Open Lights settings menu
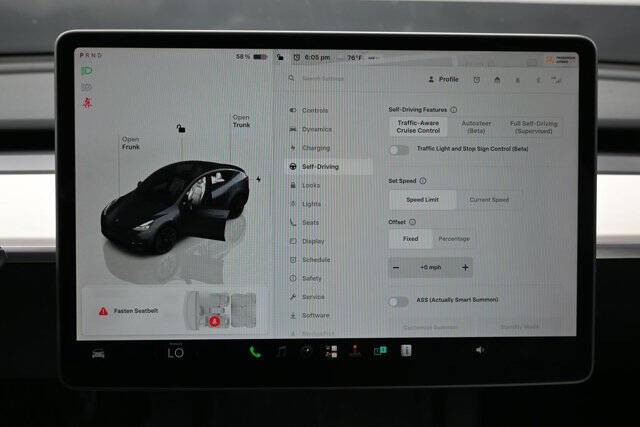The image size is (640, 427). click(306, 204)
